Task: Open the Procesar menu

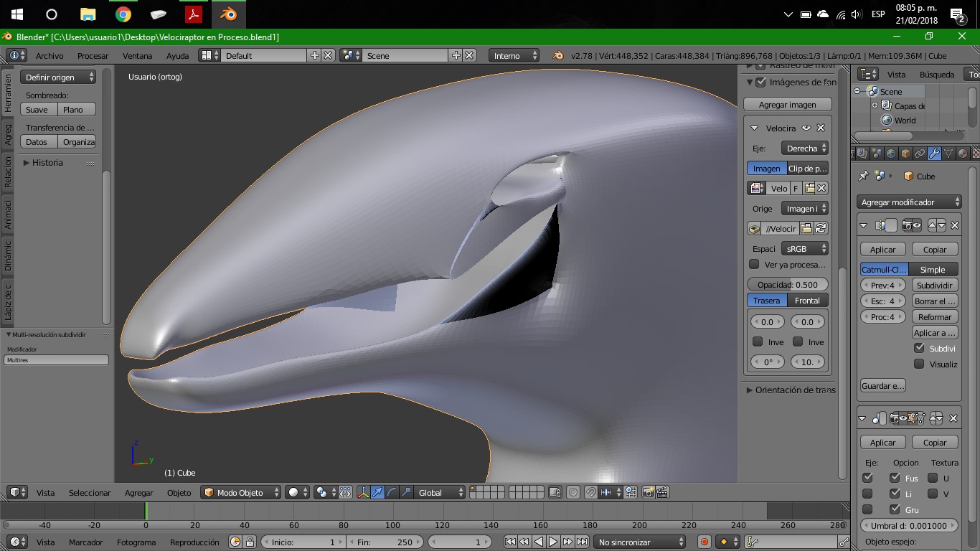Action: point(93,55)
